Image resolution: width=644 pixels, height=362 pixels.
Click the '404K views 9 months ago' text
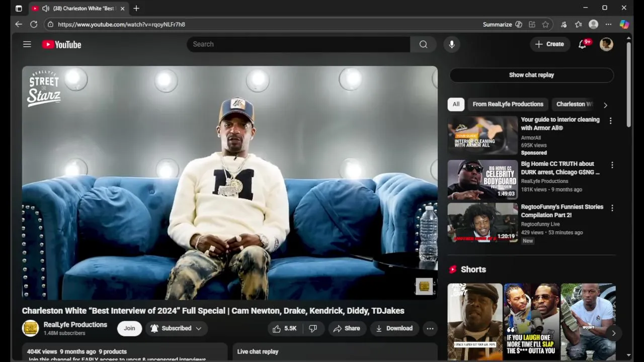click(61, 351)
